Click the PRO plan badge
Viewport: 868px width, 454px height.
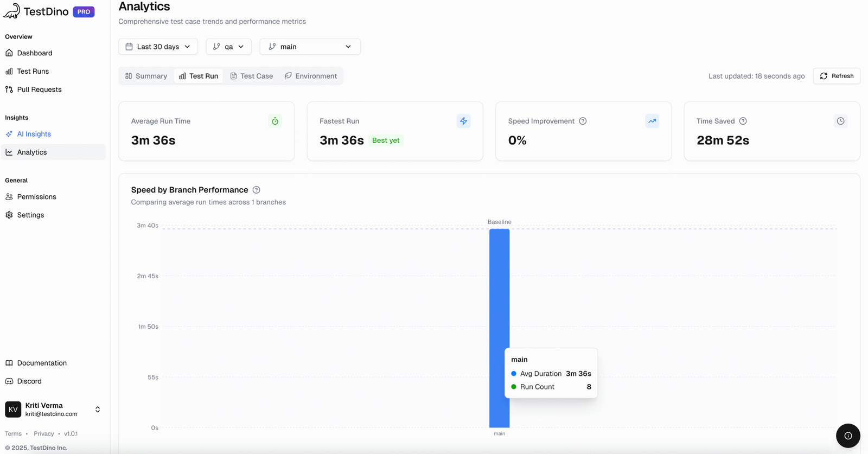click(x=84, y=12)
